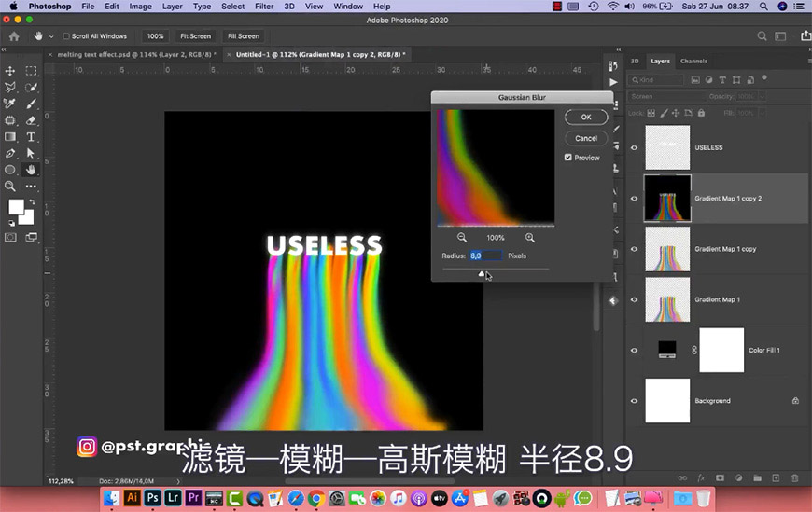Select the Lasso tool

tap(10, 88)
